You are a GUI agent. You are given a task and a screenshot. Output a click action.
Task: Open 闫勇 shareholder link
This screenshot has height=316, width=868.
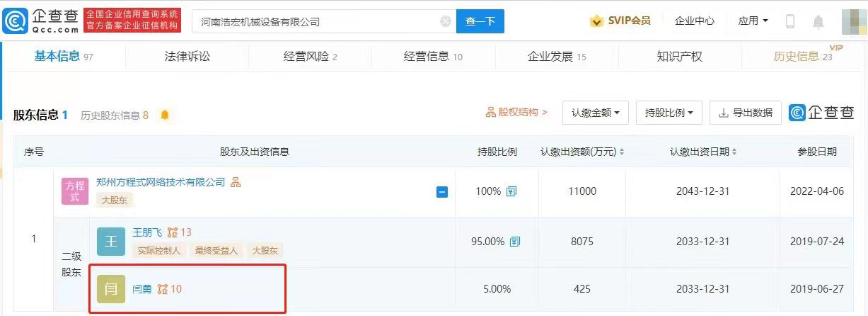(x=142, y=288)
